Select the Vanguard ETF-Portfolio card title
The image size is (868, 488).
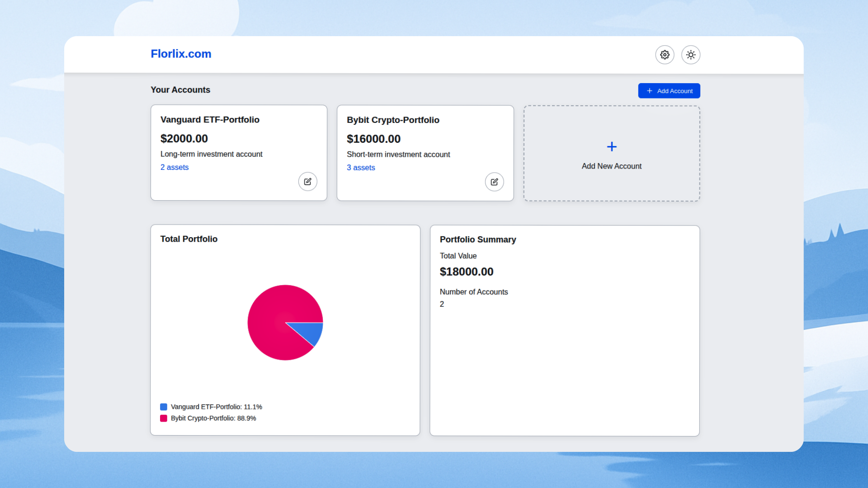click(210, 120)
